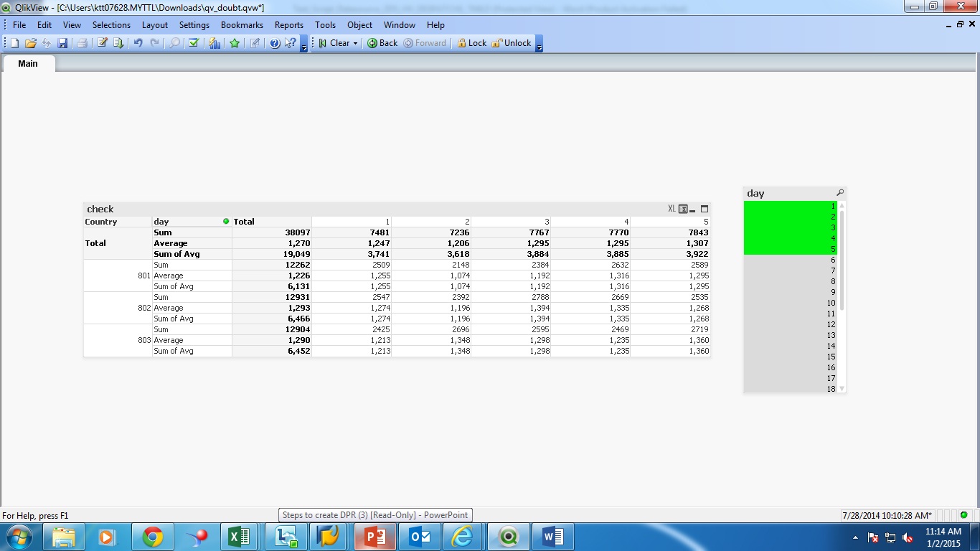Open the user notes pencil icon
The width and height of the screenshot is (980, 551).
(255, 43)
